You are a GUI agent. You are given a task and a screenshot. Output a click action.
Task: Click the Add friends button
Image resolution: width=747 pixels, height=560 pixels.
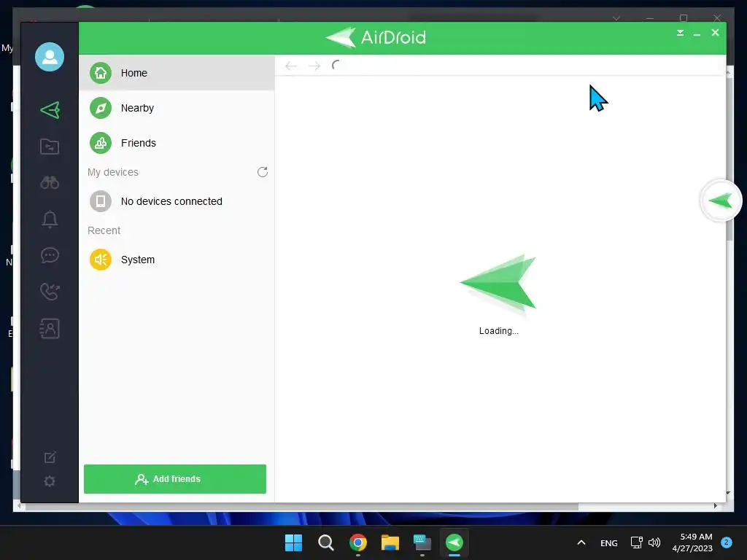[175, 479]
